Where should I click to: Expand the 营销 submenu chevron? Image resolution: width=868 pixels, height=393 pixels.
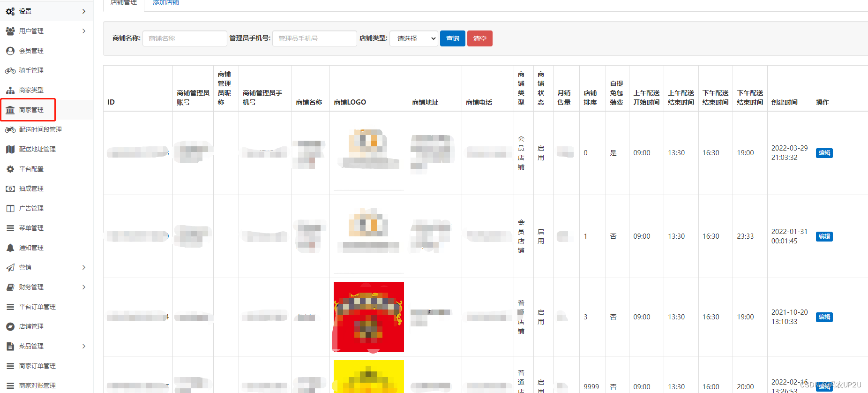point(84,267)
